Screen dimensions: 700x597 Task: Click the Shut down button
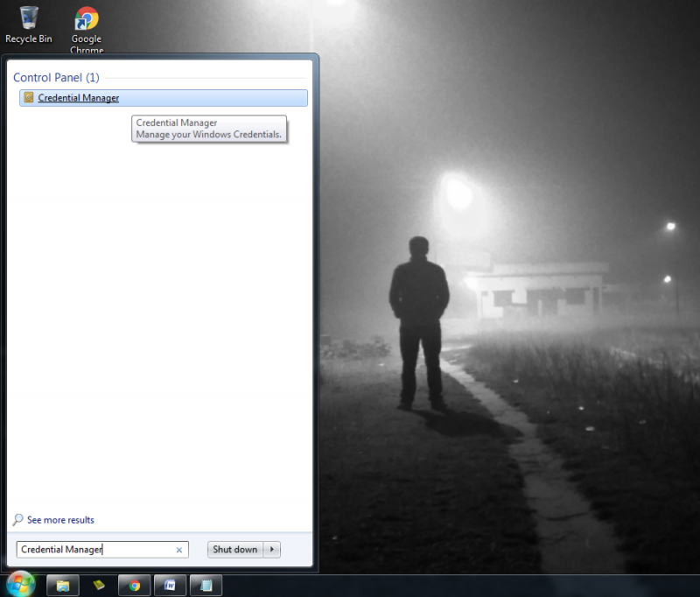(x=234, y=549)
